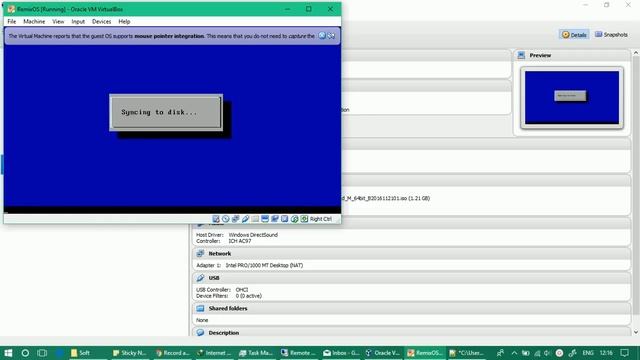Click the CPU features status icon
This screenshot has width=640, height=360.
tap(284, 219)
